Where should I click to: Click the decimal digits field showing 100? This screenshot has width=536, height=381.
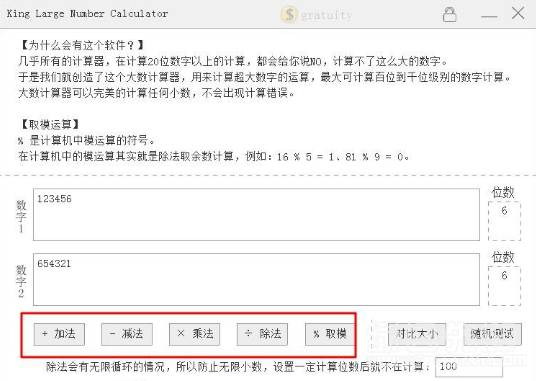469,367
